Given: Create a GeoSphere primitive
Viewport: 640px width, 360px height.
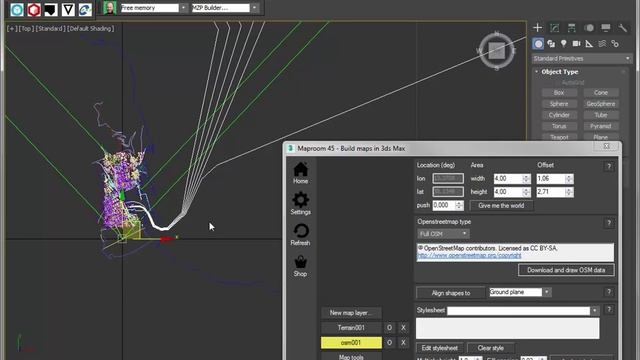Looking at the screenshot, I should coord(601,104).
